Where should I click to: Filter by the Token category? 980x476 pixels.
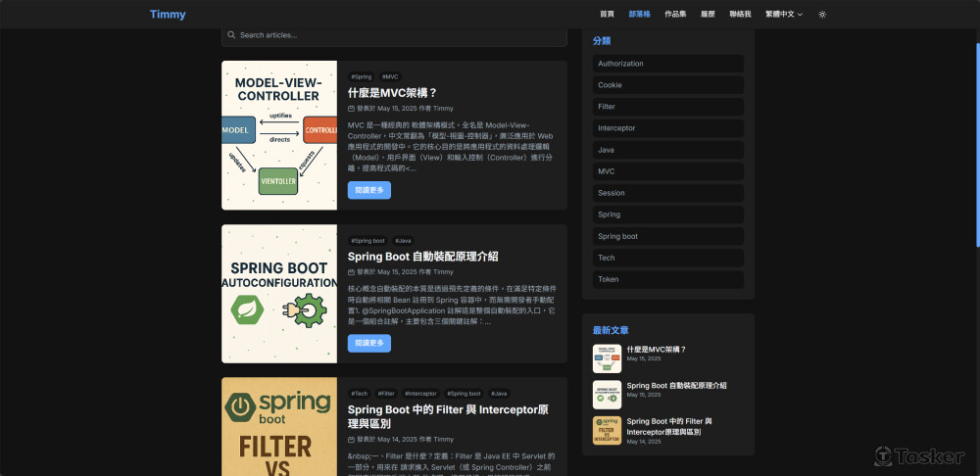[x=668, y=279]
